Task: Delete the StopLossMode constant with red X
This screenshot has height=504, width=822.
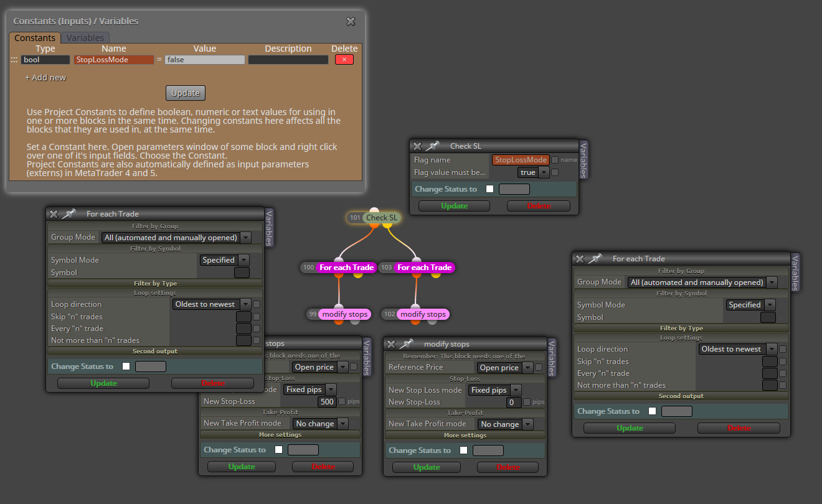Action: click(x=344, y=60)
